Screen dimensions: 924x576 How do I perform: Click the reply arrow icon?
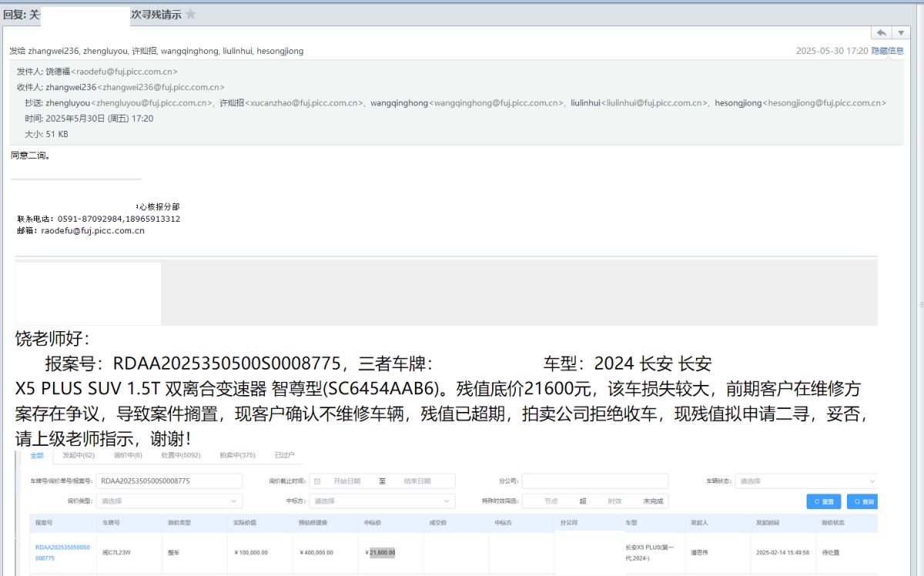point(881,32)
